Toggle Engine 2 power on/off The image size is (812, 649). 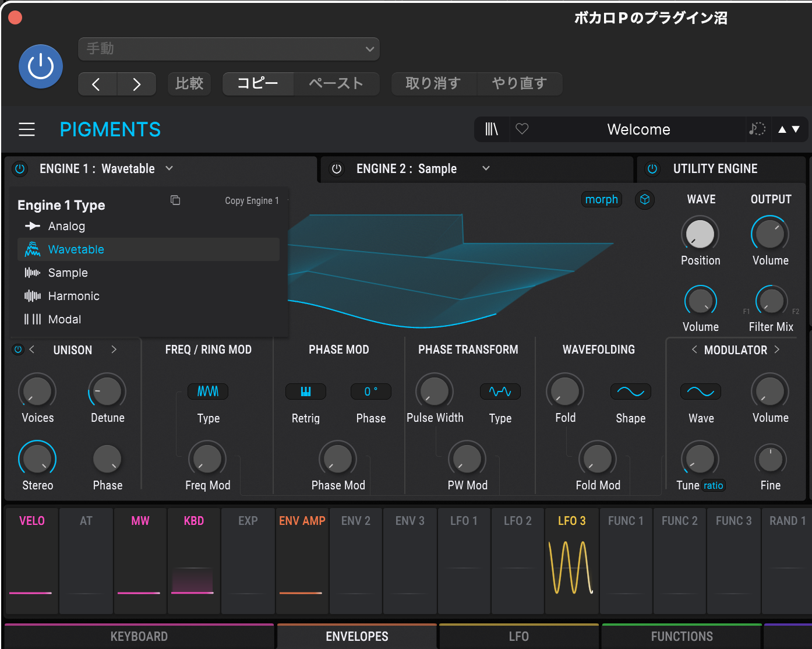click(337, 169)
